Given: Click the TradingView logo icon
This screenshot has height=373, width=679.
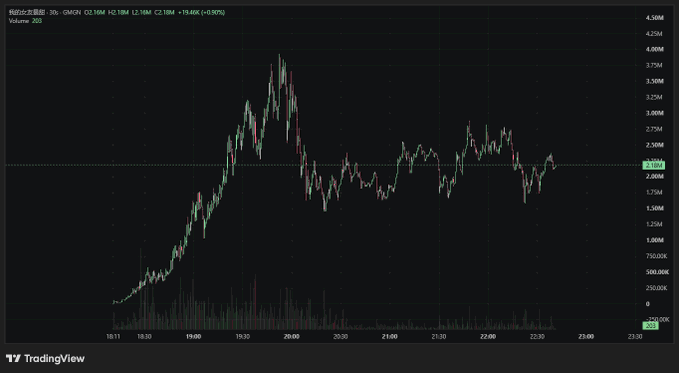Looking at the screenshot, I should tap(13, 359).
